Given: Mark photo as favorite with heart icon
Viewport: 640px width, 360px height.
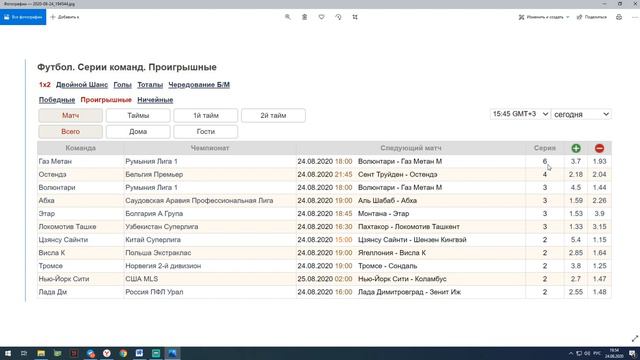Looking at the screenshot, I should pyautogui.click(x=322, y=17).
